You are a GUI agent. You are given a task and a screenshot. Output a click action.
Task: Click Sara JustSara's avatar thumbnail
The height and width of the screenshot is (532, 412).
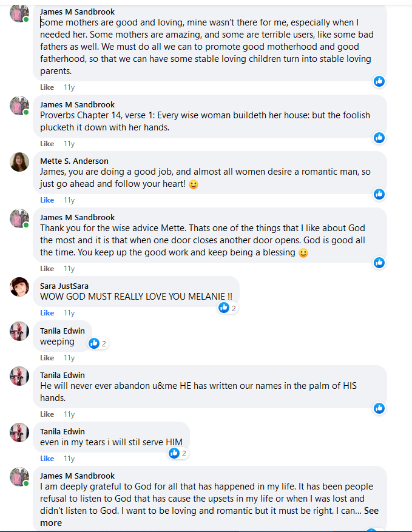pos(19,287)
